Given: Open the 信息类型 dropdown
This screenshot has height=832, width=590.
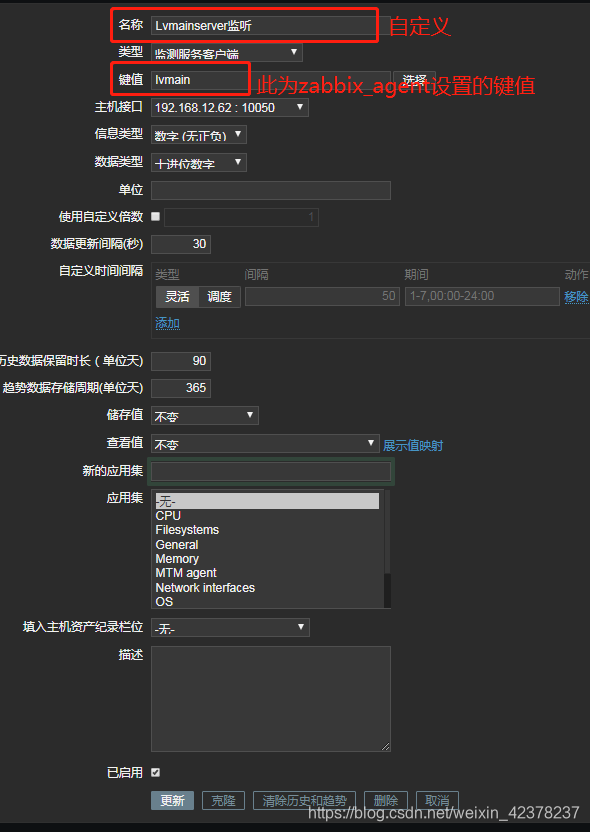Looking at the screenshot, I should (x=198, y=135).
